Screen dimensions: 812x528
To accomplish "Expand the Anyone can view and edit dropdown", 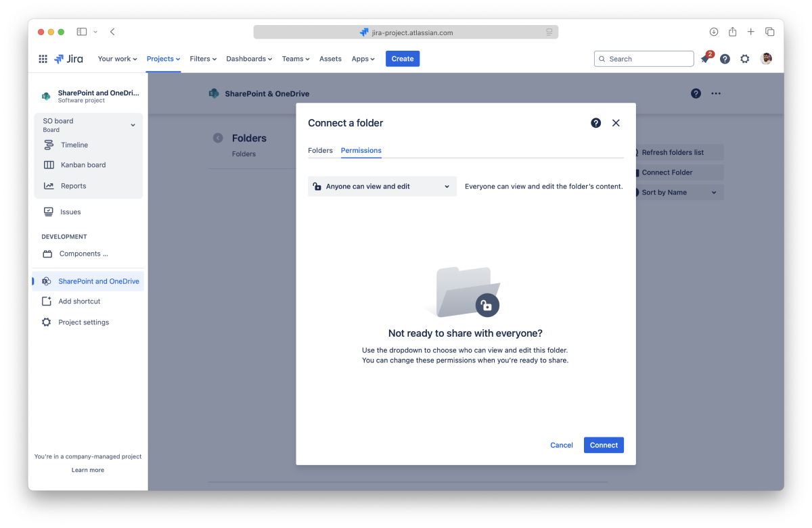I will coord(382,187).
